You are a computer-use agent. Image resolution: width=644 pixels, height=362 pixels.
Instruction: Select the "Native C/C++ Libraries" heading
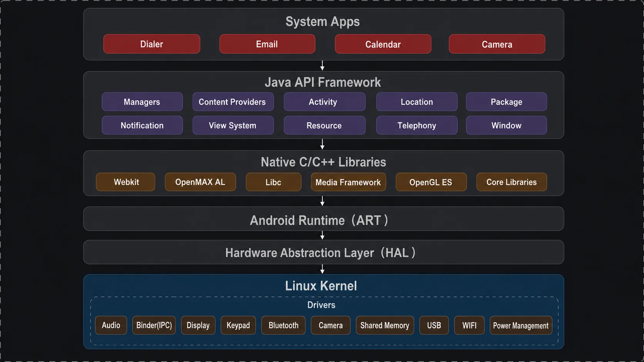click(x=324, y=162)
